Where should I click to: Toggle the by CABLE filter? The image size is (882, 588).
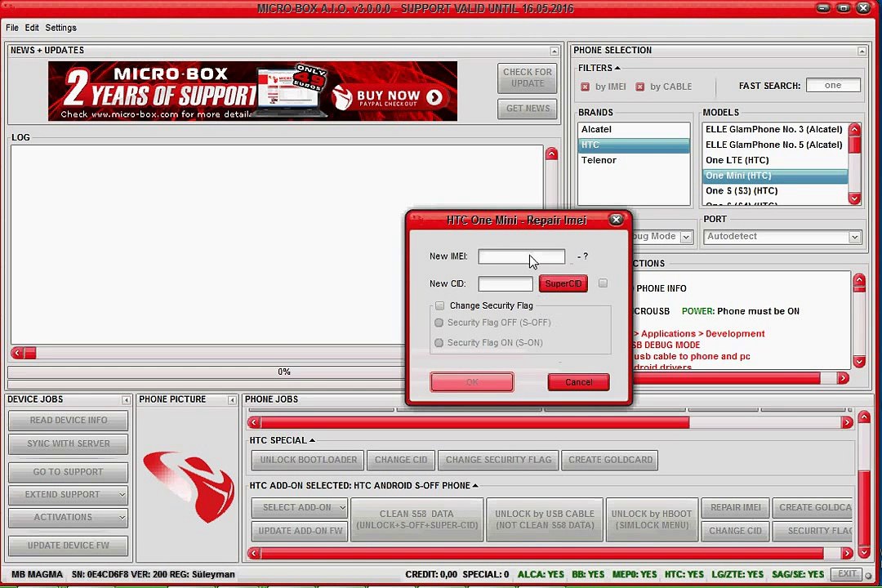(640, 87)
